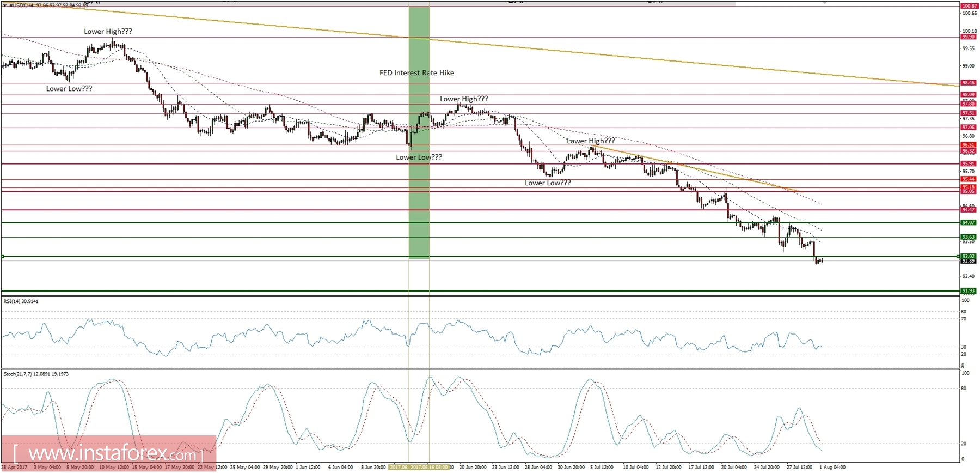The height and width of the screenshot is (473, 980).
Task: Click the '10 Jul 04:00' time axis label
Action: 636,467
